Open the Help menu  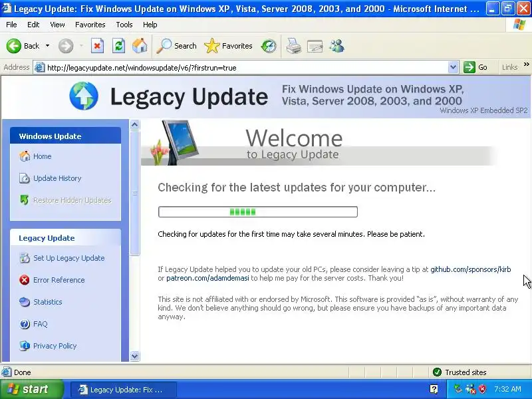click(x=150, y=25)
